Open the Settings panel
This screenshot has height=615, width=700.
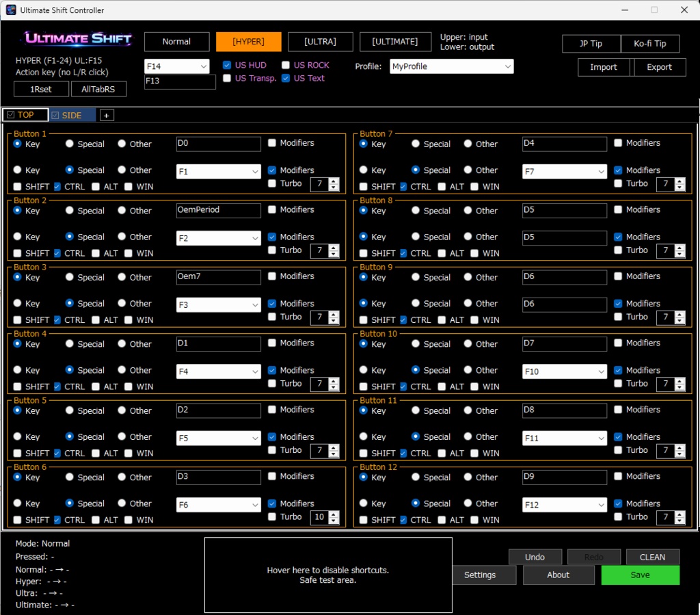click(x=484, y=575)
